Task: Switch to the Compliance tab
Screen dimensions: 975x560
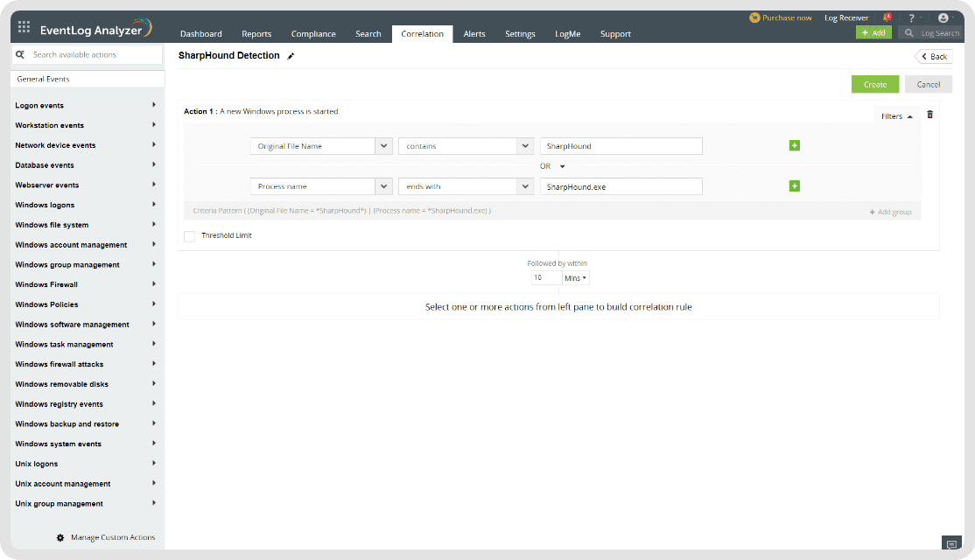Action: (x=313, y=33)
